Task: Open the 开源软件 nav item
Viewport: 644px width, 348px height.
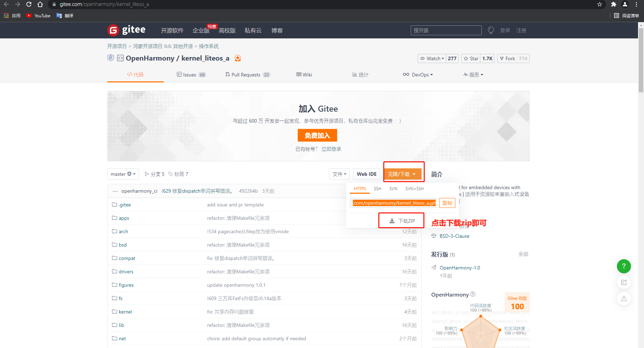Action: pyautogui.click(x=172, y=31)
